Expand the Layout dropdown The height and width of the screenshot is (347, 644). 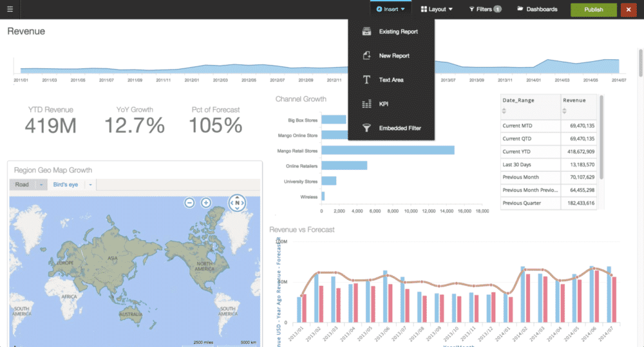(436, 9)
